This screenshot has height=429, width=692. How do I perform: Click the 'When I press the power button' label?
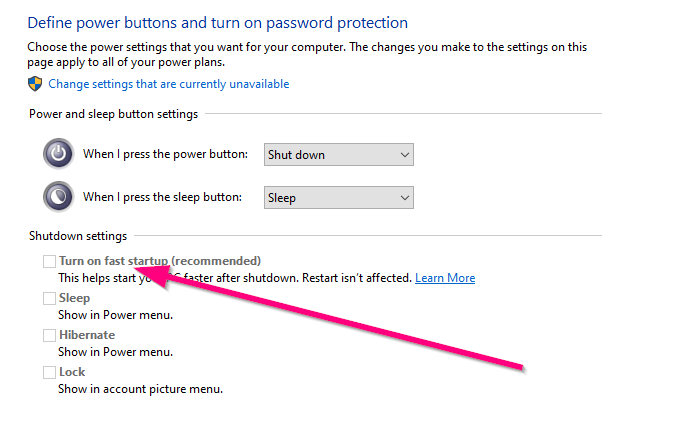tap(165, 154)
